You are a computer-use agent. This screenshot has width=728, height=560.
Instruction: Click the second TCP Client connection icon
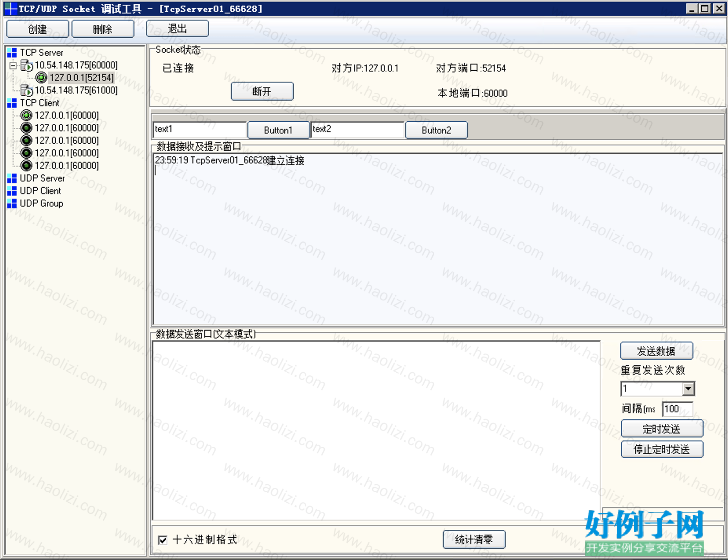click(26, 128)
